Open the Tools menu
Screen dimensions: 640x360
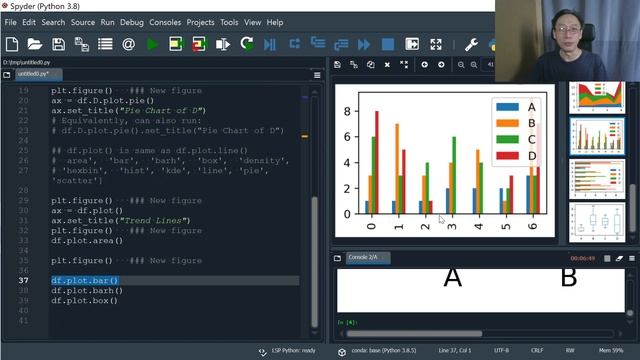point(229,22)
